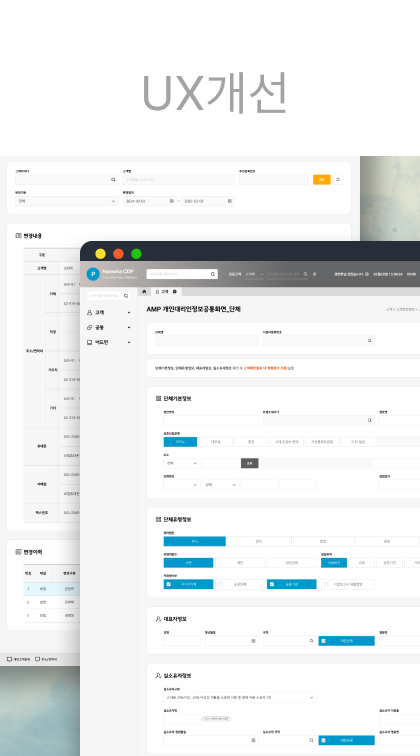This screenshot has height=756, width=420.
Task: Select the 교육 option
Action: 362,563
